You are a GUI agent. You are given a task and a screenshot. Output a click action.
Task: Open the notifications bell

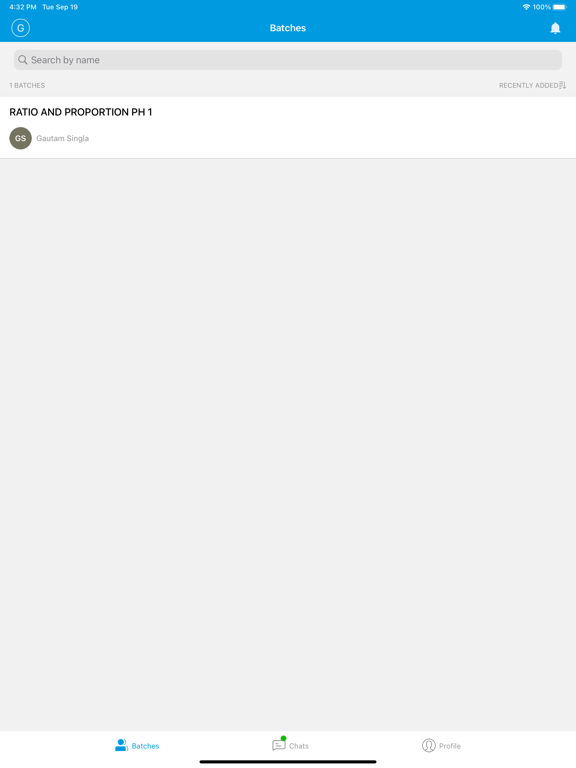pos(555,28)
